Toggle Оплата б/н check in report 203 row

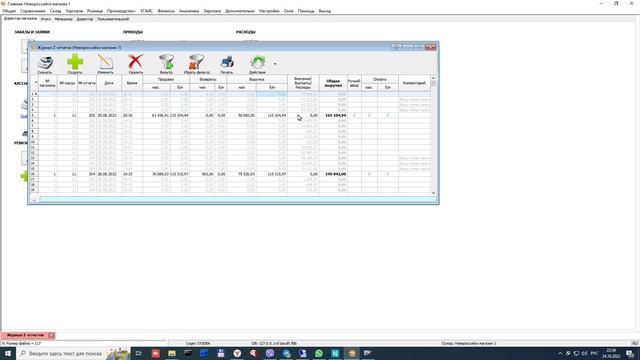pyautogui.click(x=388, y=116)
